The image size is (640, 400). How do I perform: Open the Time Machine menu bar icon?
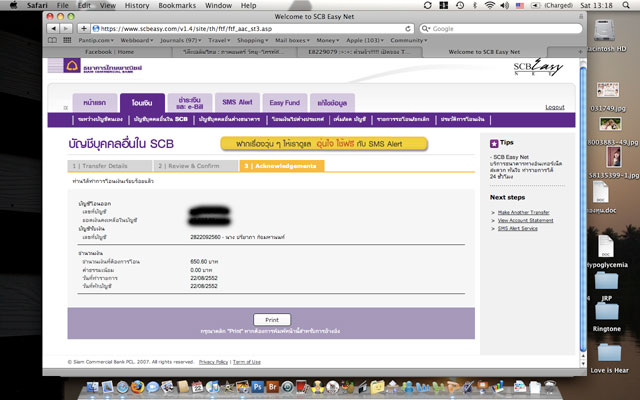click(460, 5)
